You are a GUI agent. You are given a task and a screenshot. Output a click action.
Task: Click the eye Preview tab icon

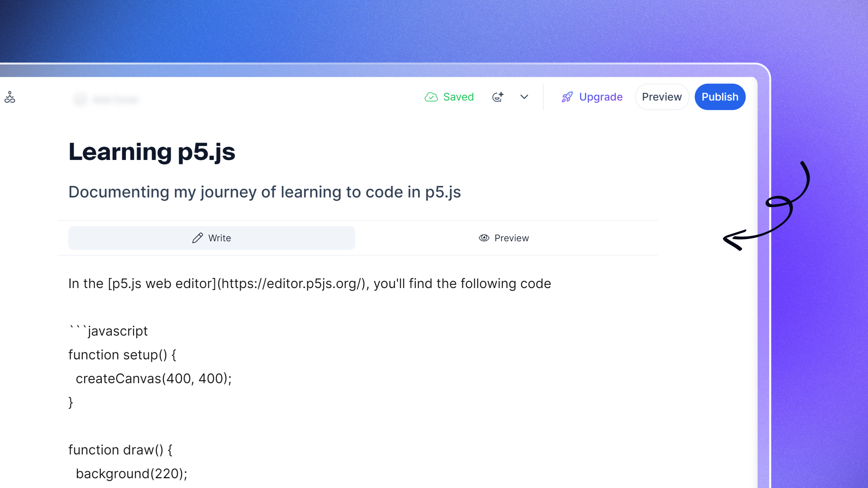pos(484,238)
